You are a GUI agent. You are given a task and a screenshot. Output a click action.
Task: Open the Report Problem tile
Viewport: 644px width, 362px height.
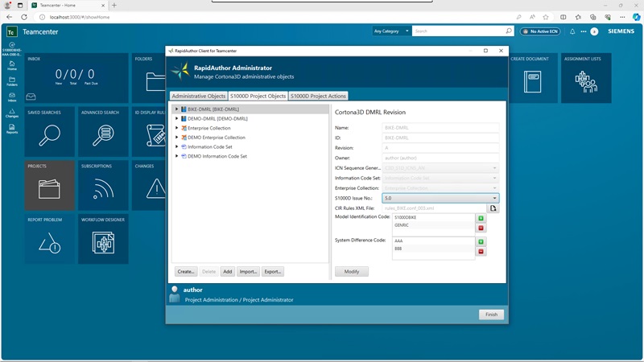click(x=49, y=239)
